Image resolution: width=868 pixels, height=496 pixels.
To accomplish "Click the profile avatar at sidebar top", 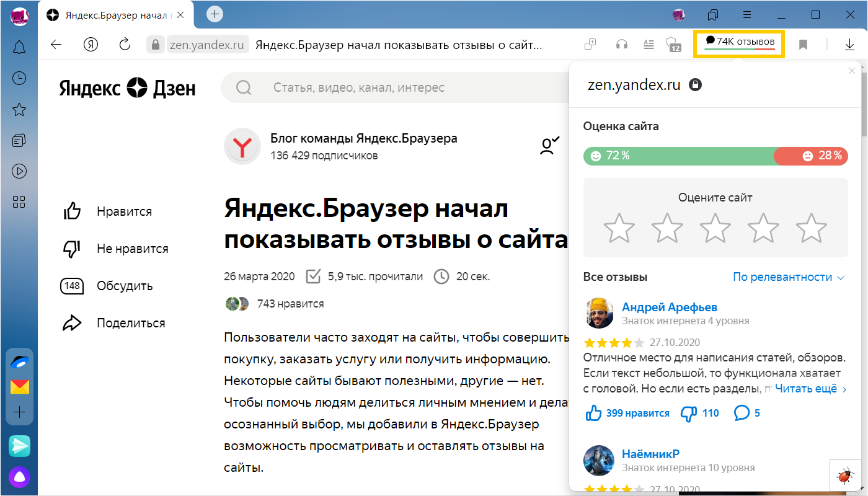I will pyautogui.click(x=20, y=16).
